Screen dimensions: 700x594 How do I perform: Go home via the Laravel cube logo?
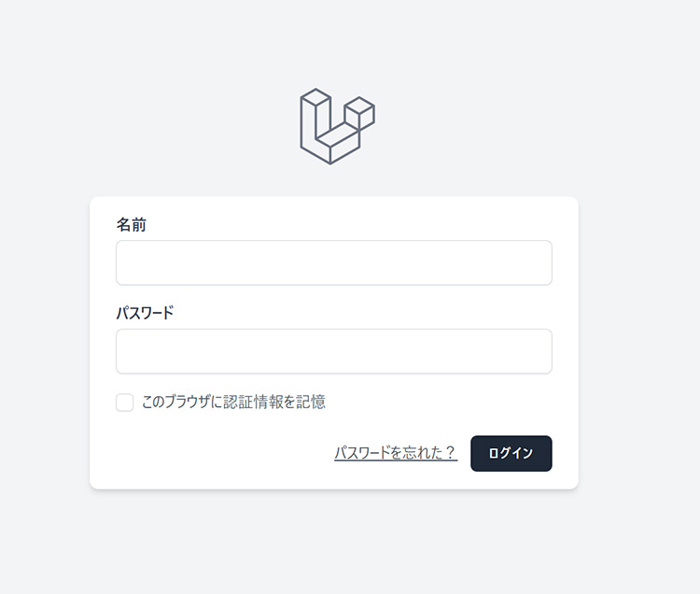pyautogui.click(x=337, y=126)
